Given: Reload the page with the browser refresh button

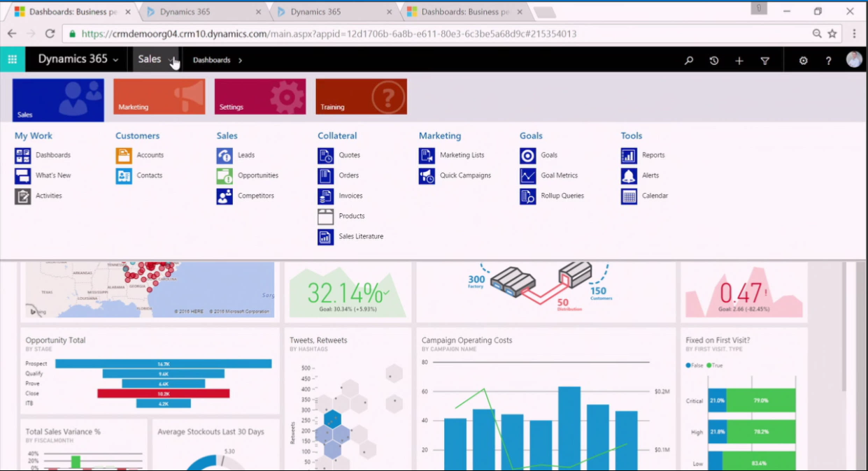Looking at the screenshot, I should point(50,34).
